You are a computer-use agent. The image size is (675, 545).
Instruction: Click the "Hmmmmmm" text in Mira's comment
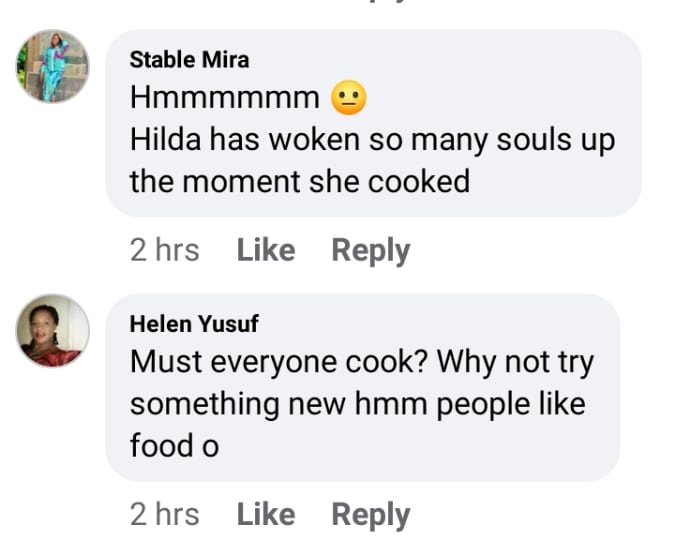click(224, 98)
